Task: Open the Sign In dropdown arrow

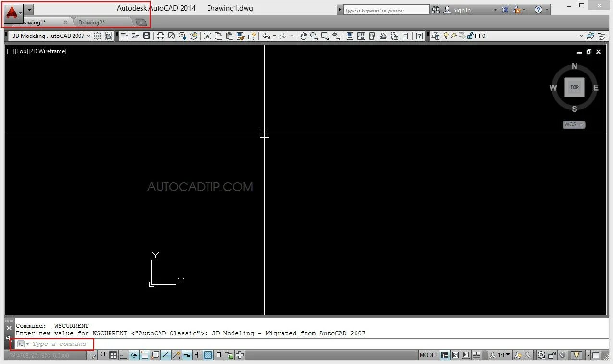Action: pos(495,10)
